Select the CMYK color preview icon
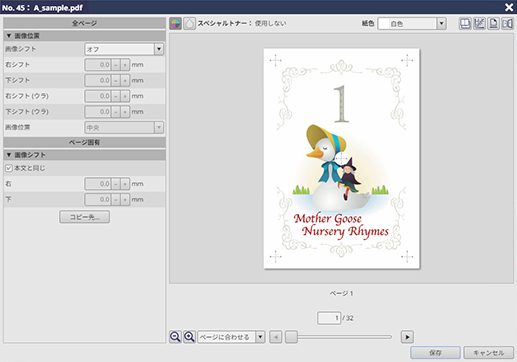517x362 pixels. 175,24
